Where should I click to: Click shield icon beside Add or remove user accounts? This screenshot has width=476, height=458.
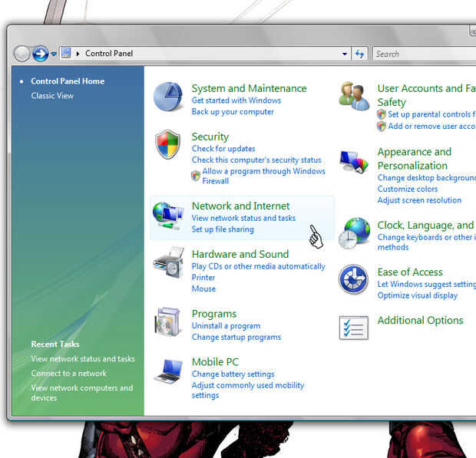(x=382, y=126)
